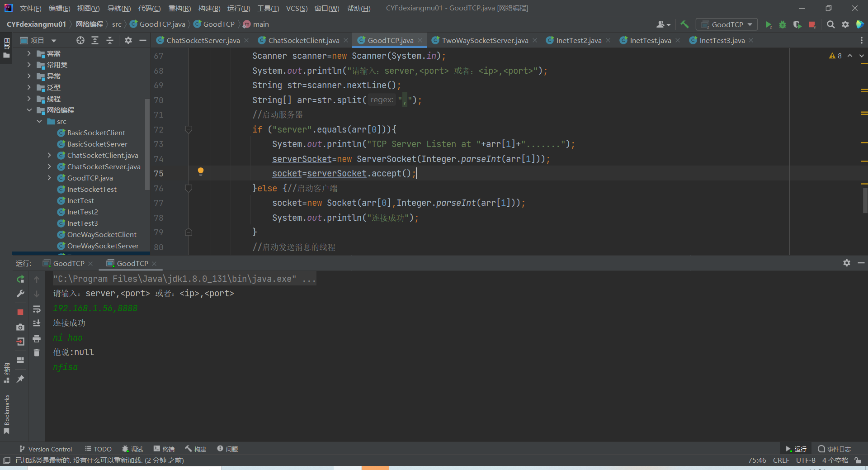
Task: Select the first GoodTCP run tab
Action: point(69,263)
